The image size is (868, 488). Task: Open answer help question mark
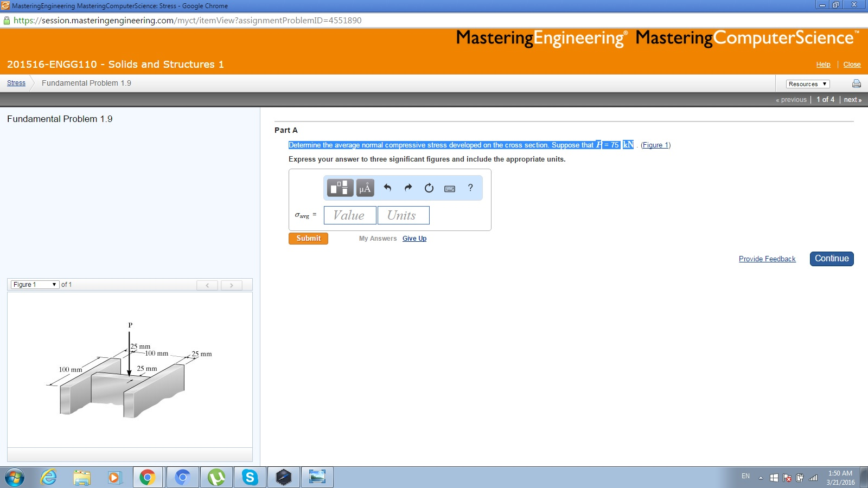[x=470, y=188]
